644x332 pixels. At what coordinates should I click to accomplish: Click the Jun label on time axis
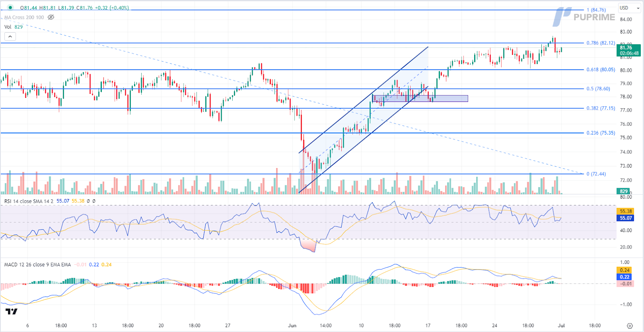(x=292, y=326)
